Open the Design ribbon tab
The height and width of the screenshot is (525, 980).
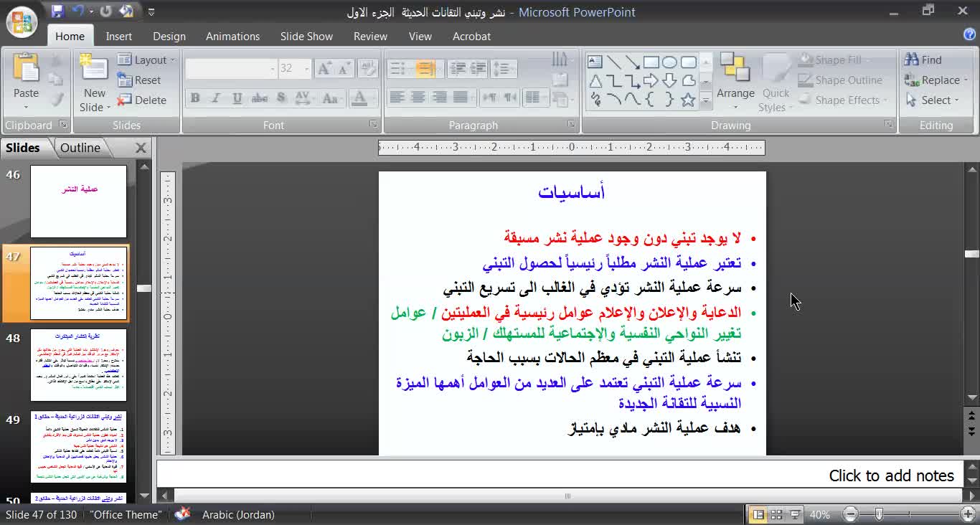(169, 36)
